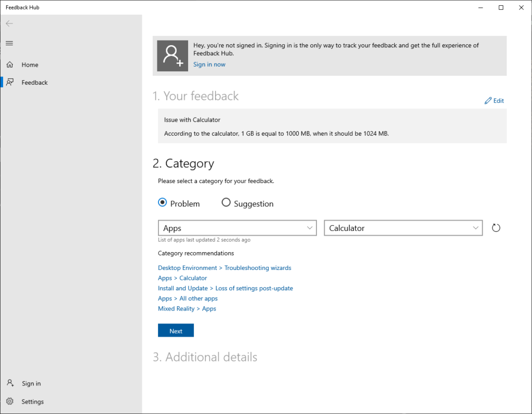Viewport: 532px width, 414px height.
Task: Click the '1. Your feedback' heading
Action: point(195,96)
